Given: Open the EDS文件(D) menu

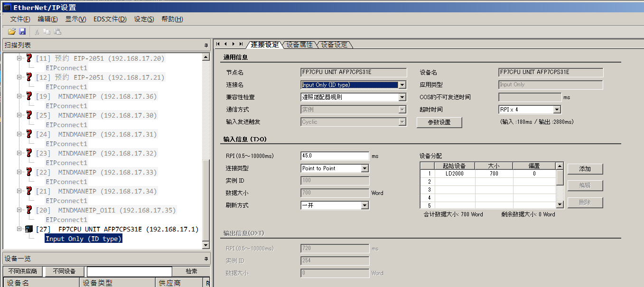Looking at the screenshot, I should (x=110, y=19).
